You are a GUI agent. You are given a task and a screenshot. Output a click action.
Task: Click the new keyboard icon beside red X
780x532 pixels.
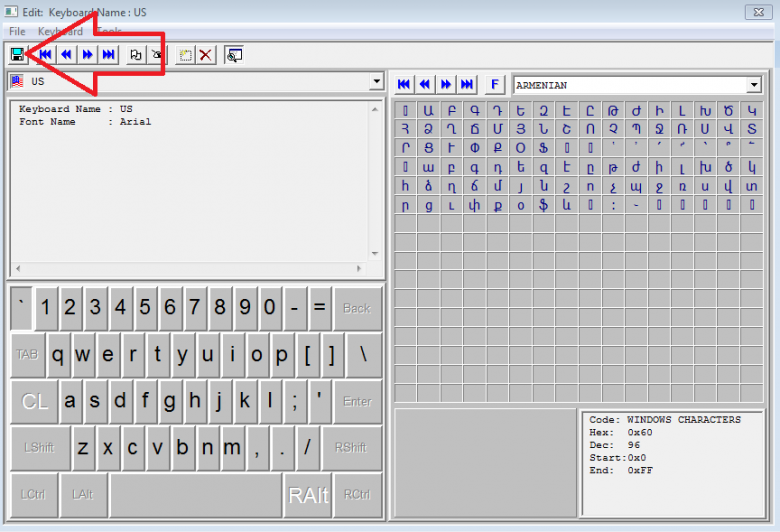(x=185, y=54)
